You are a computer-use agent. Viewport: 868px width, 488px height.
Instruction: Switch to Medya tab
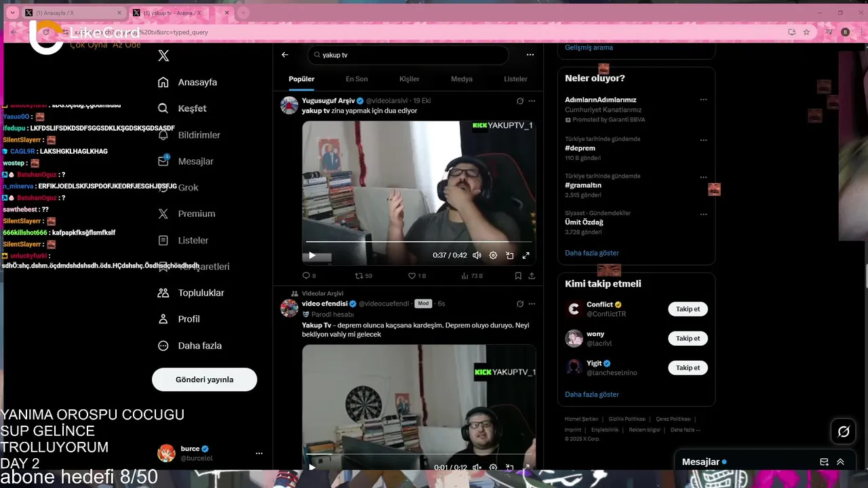462,79
